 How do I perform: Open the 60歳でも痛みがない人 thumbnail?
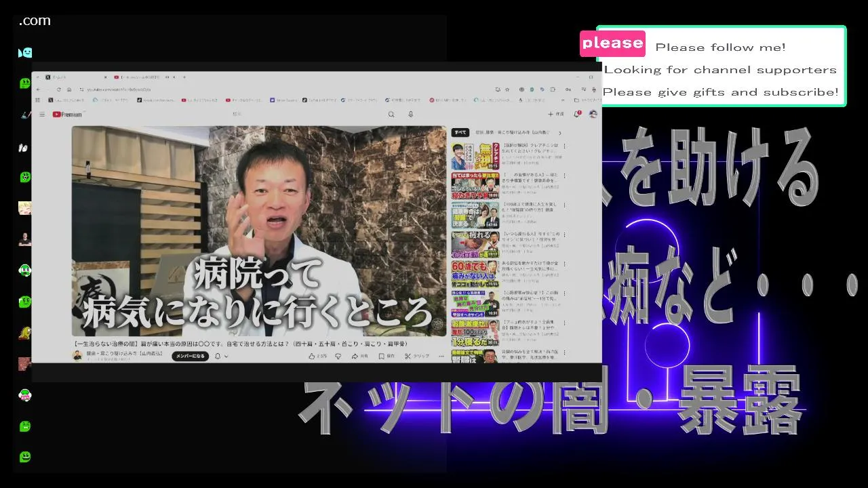(x=475, y=273)
